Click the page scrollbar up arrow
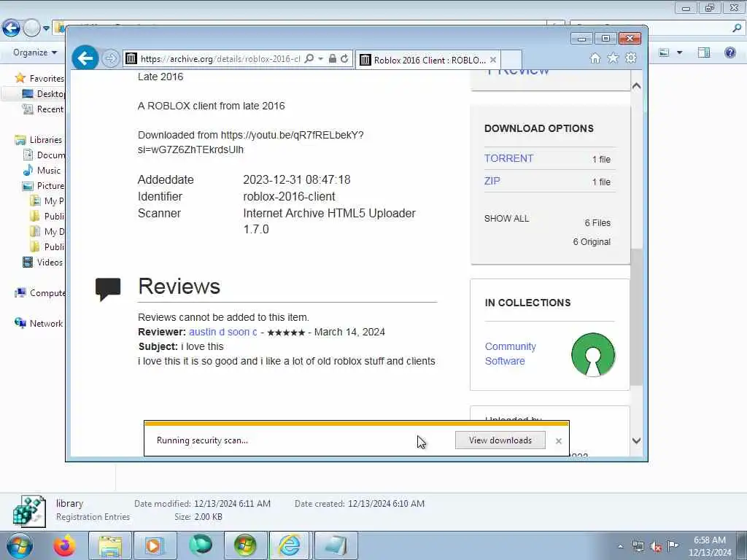Screen dimensions: 747x560 click(x=636, y=86)
